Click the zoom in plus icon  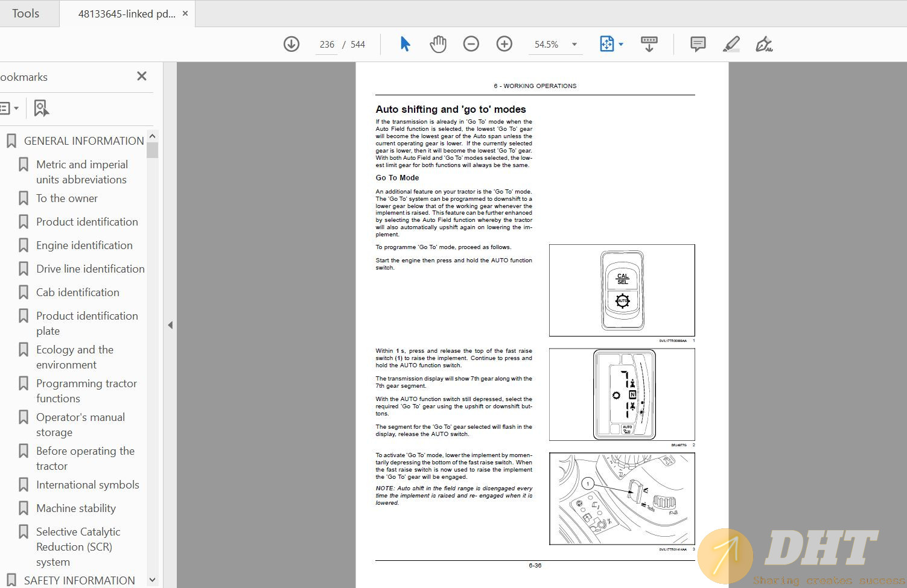tap(504, 44)
